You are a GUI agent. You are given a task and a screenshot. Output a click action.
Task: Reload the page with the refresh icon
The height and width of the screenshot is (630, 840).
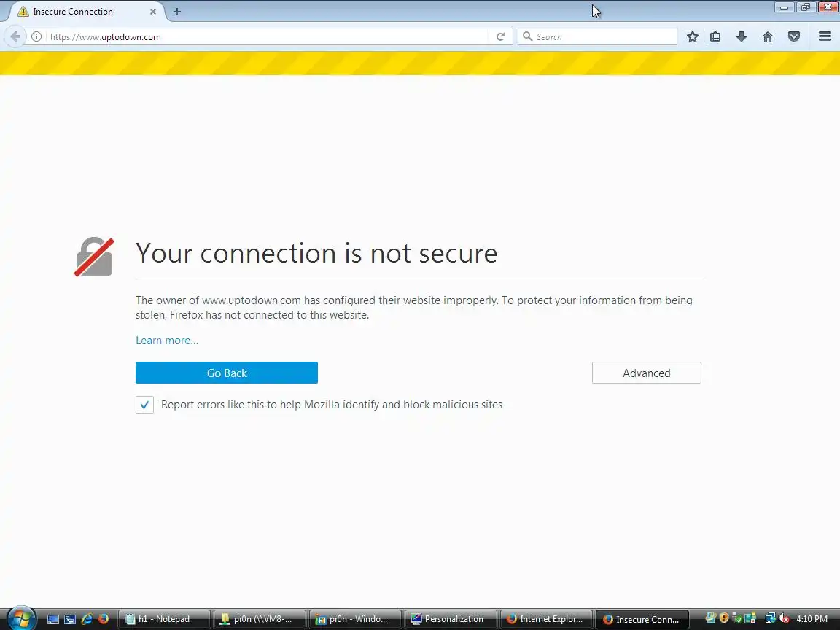click(x=500, y=36)
